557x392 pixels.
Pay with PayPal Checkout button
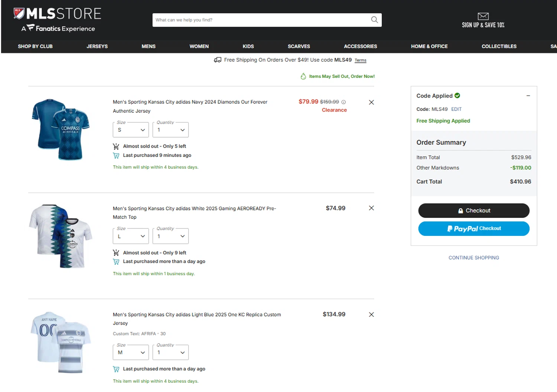(473, 228)
